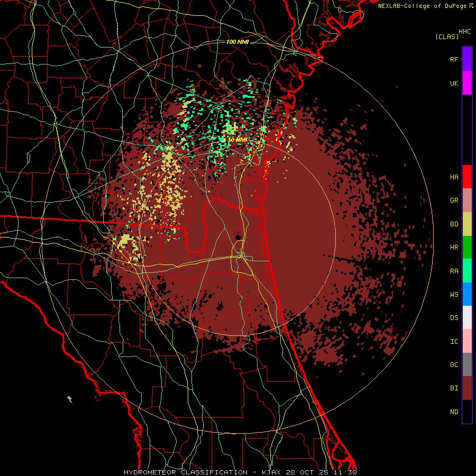Click the 'HHC' product code text

point(465,32)
